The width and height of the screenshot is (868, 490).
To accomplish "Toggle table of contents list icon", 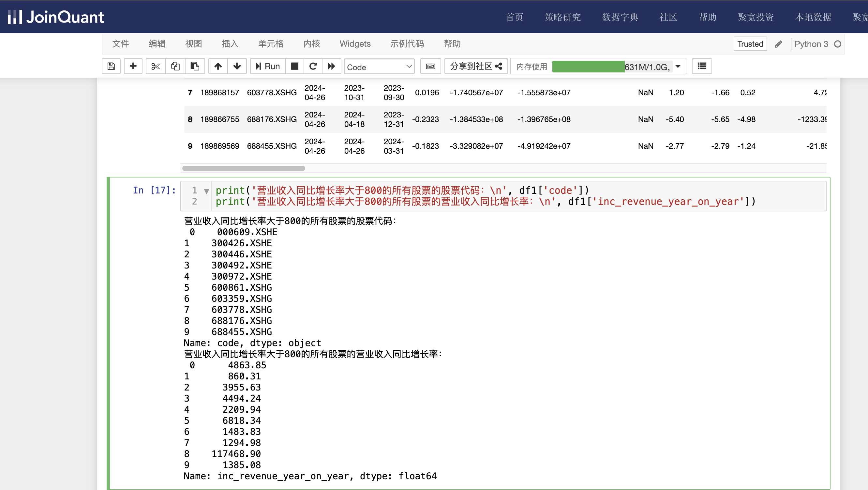I will [x=702, y=66].
